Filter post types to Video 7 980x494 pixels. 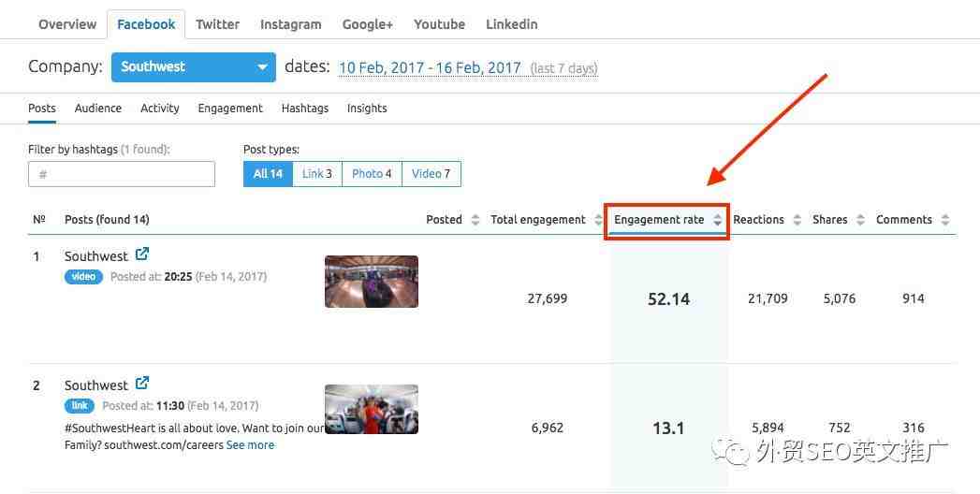[x=431, y=174]
